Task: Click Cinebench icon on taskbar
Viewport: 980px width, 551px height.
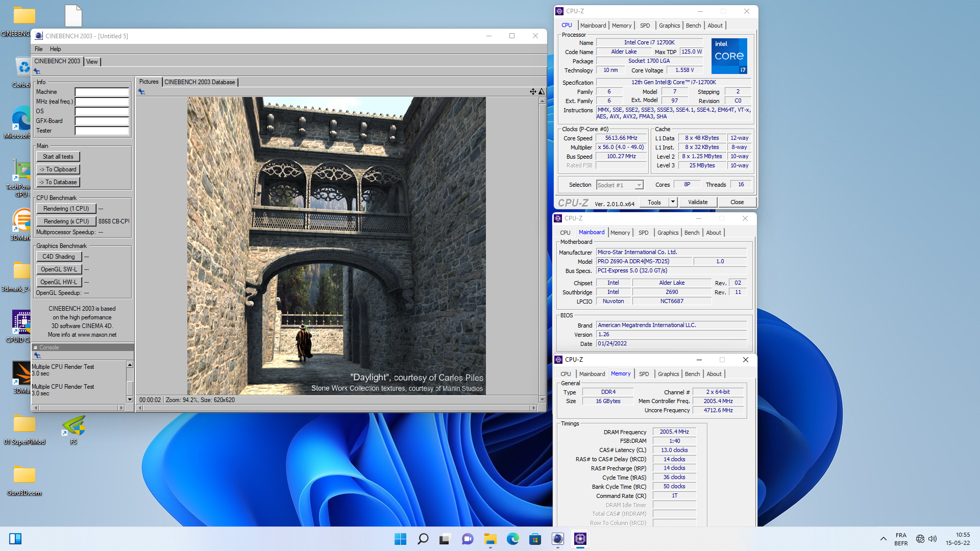Action: click(557, 539)
